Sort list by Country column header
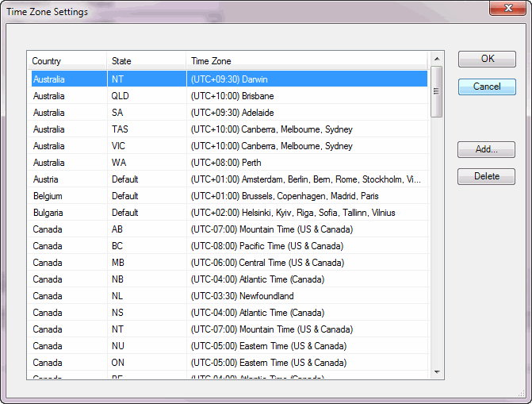 point(67,61)
